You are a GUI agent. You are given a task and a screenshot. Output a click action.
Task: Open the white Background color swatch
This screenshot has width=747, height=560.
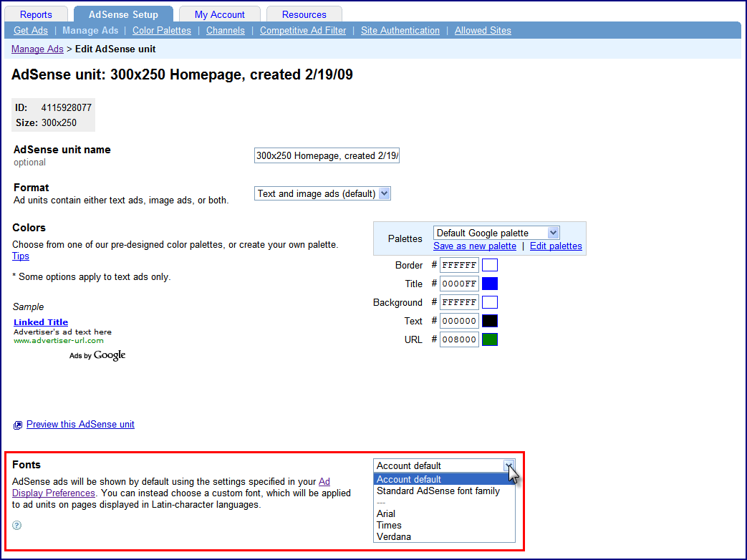point(490,302)
